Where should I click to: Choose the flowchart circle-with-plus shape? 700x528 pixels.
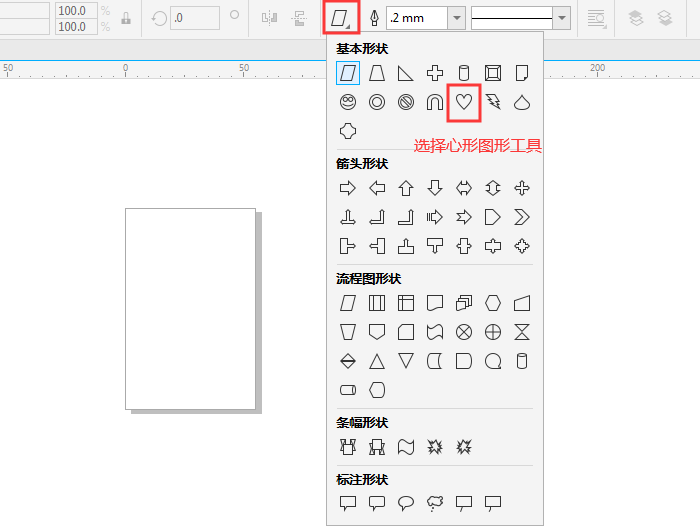493,333
